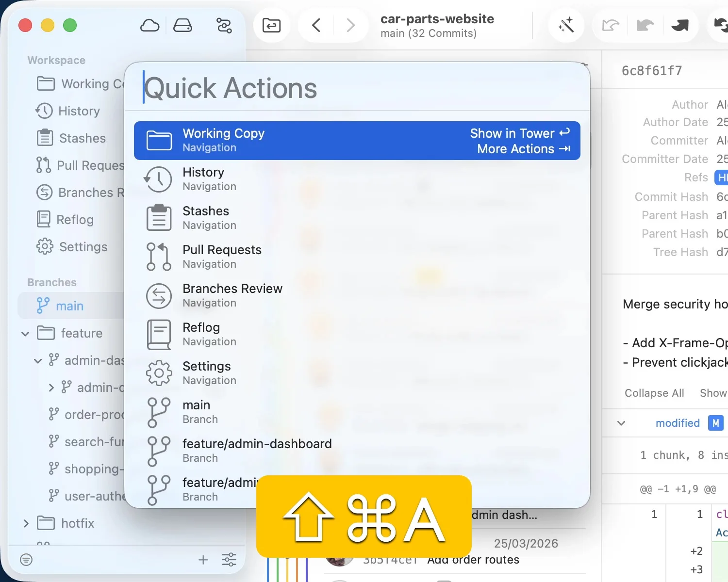The width and height of the screenshot is (728, 582).
Task: Navigate back with the left arrow
Action: point(316,25)
